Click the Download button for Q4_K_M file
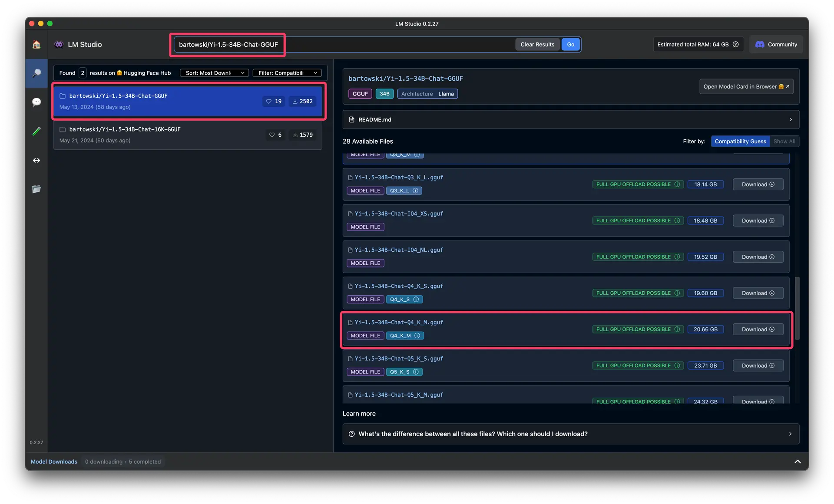Viewport: 834px width, 504px height. 757,329
